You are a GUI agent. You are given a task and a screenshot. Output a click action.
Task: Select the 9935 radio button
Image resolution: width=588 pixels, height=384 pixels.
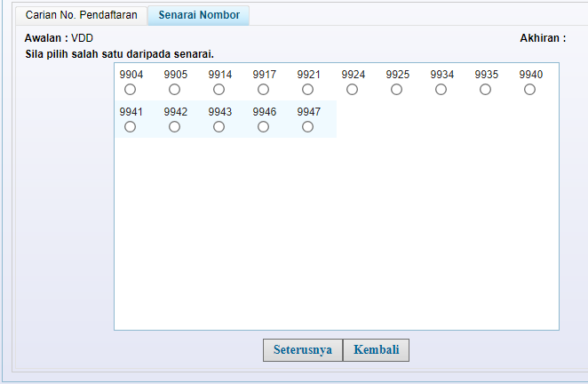pyautogui.click(x=486, y=90)
